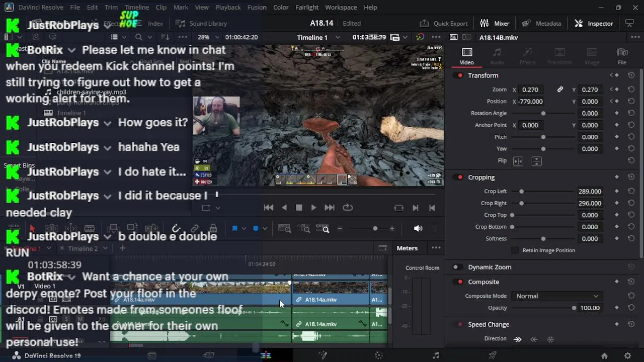
Task: Click the Full Extent Zoom icon
Action: coord(284,229)
